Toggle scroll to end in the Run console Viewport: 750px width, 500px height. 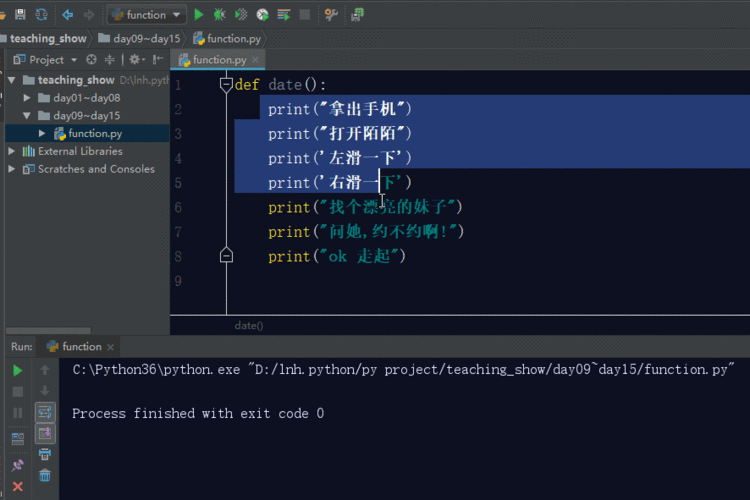[x=45, y=433]
